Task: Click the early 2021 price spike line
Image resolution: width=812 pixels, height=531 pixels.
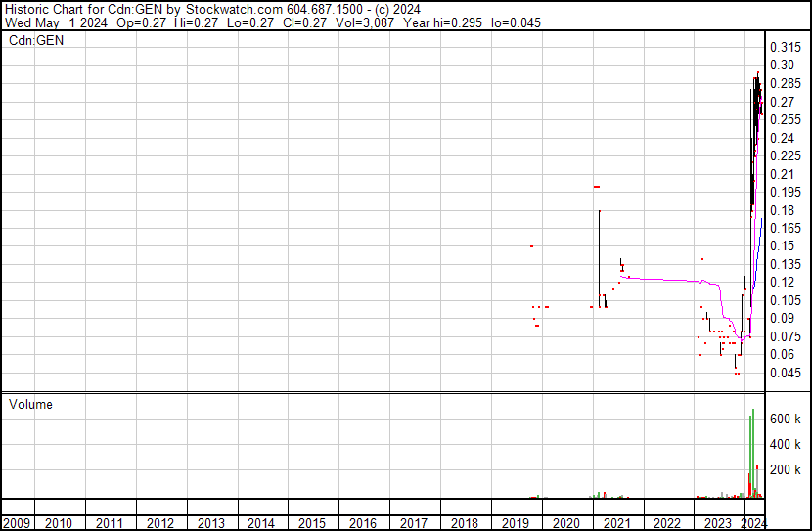Action: 599,259
